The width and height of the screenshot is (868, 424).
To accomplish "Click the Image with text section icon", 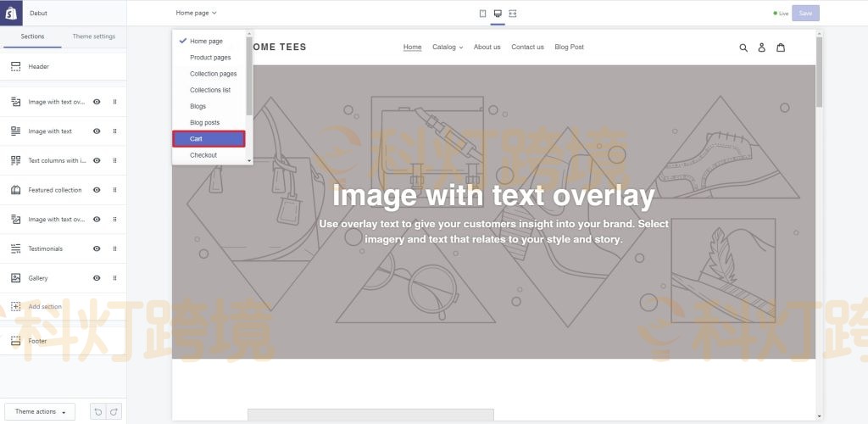I will pos(15,131).
